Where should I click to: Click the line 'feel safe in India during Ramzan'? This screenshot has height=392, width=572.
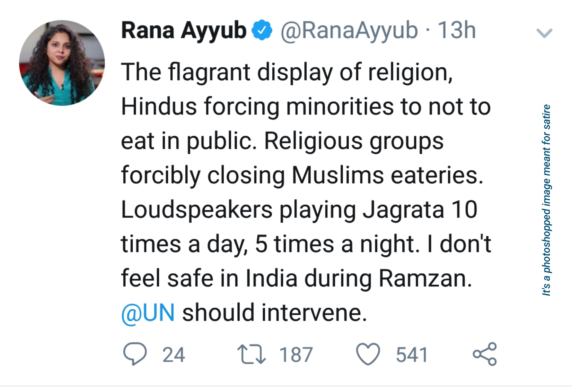[x=296, y=278]
